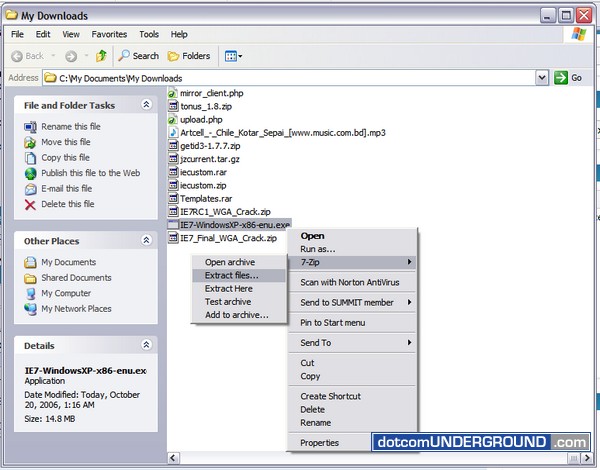Select jzcurrent.tar.gz archive icon

pos(173,159)
